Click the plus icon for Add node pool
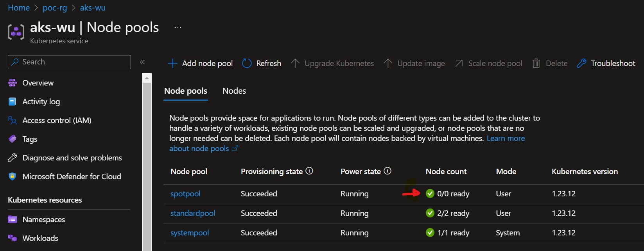 pos(172,63)
